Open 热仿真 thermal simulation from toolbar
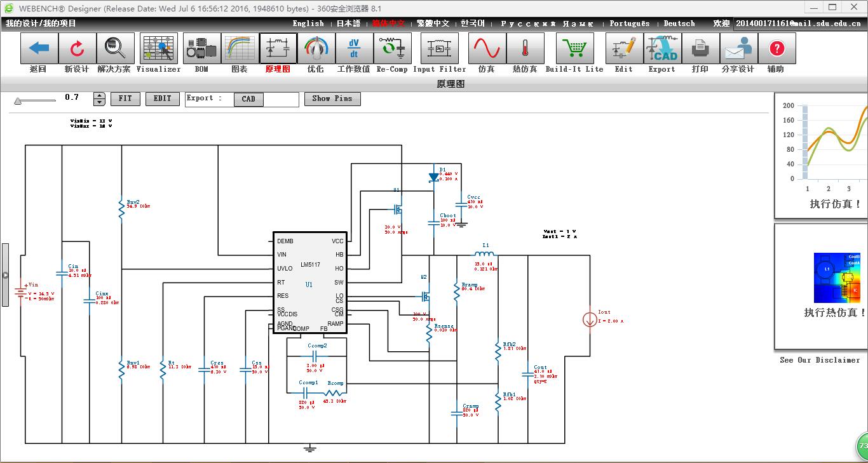This screenshot has height=463, width=868. coord(525,48)
